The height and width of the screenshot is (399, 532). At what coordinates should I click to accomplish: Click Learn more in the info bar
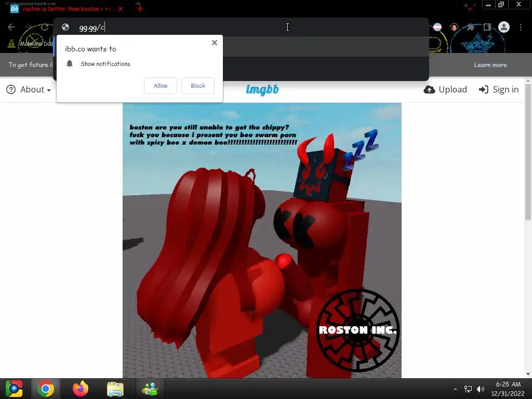(x=490, y=65)
